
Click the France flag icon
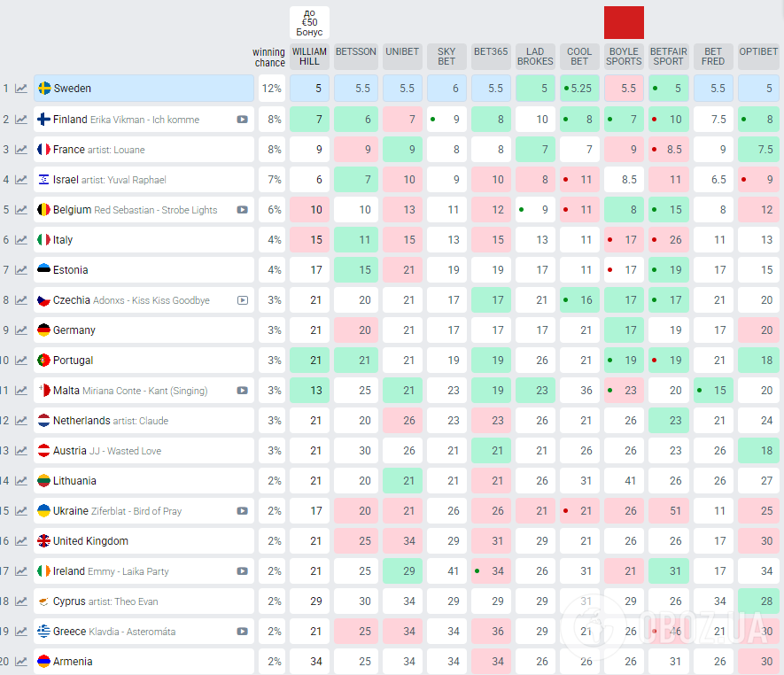tap(43, 150)
